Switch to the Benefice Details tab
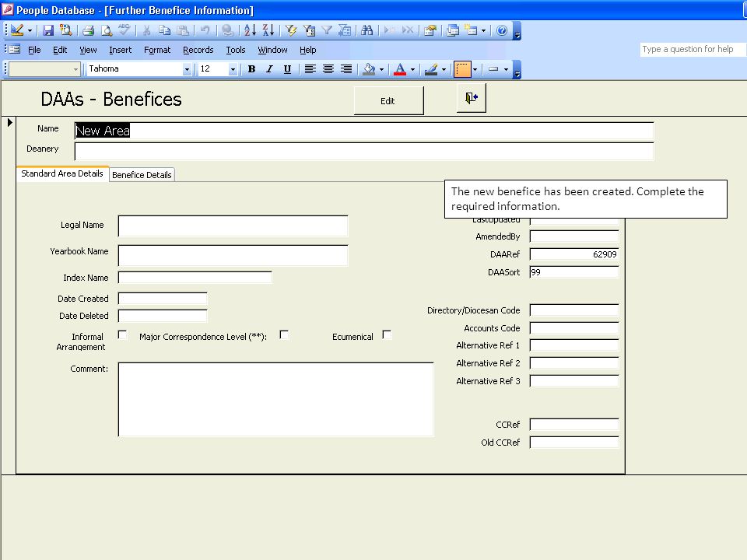This screenshot has height=560, width=747. 142,175
